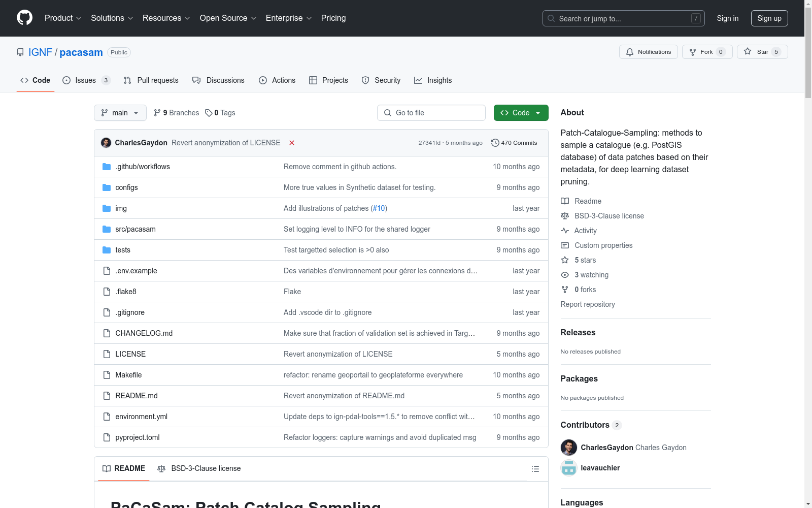Open issue #10 link in img row
The height and width of the screenshot is (508, 812).
coord(379,208)
